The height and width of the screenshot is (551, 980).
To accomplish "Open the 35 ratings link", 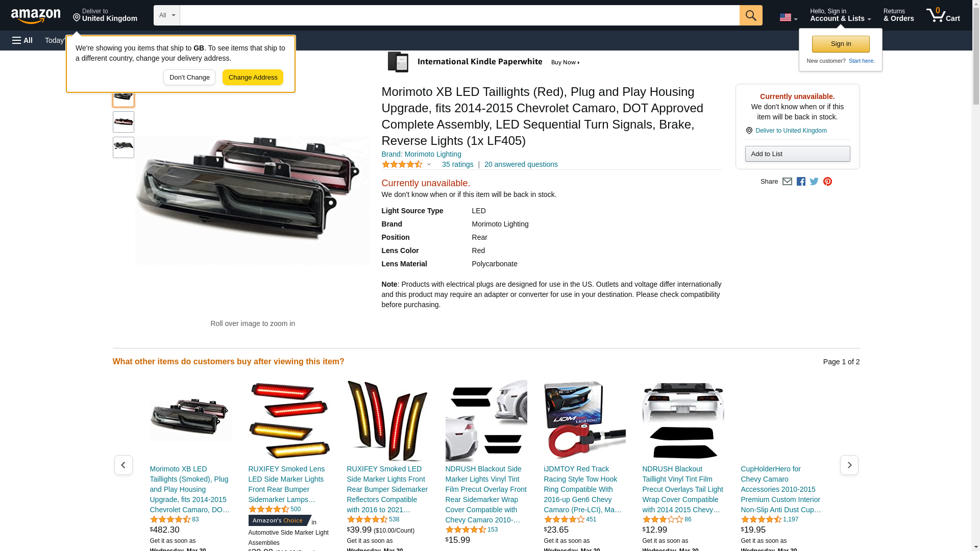I will click(457, 164).
